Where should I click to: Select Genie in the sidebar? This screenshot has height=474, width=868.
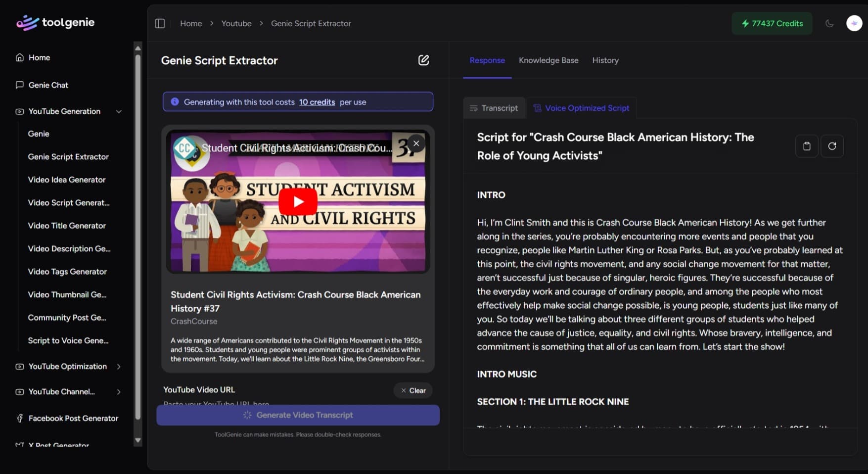[39, 134]
